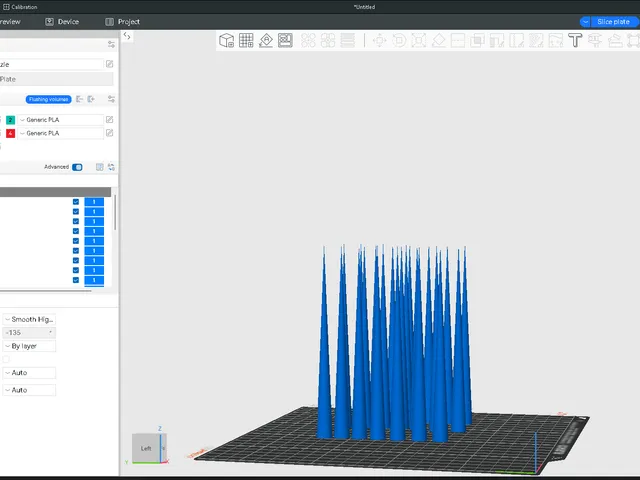Select the Rotate gizmo tool

pyautogui.click(x=399, y=40)
